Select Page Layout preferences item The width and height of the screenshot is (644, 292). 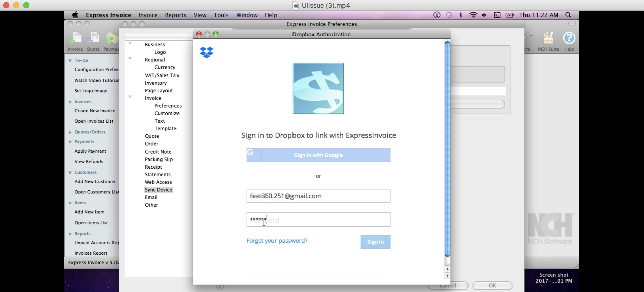tap(159, 91)
